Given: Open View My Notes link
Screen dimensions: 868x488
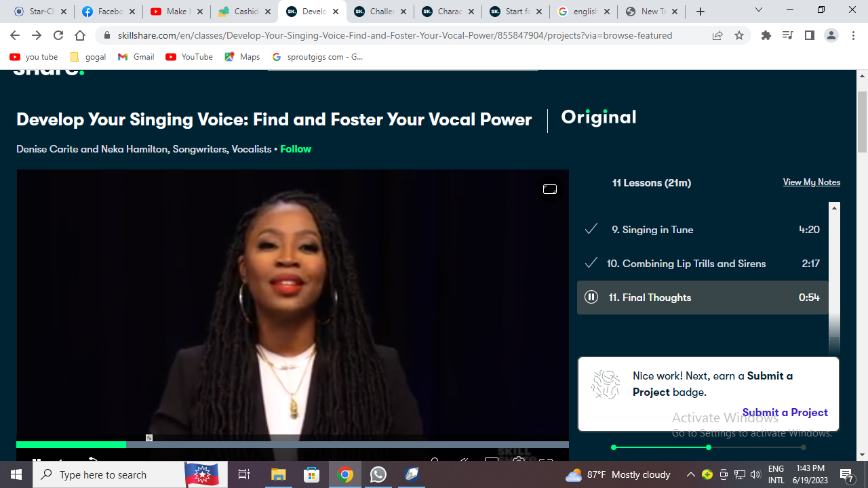Looking at the screenshot, I should 811,182.
